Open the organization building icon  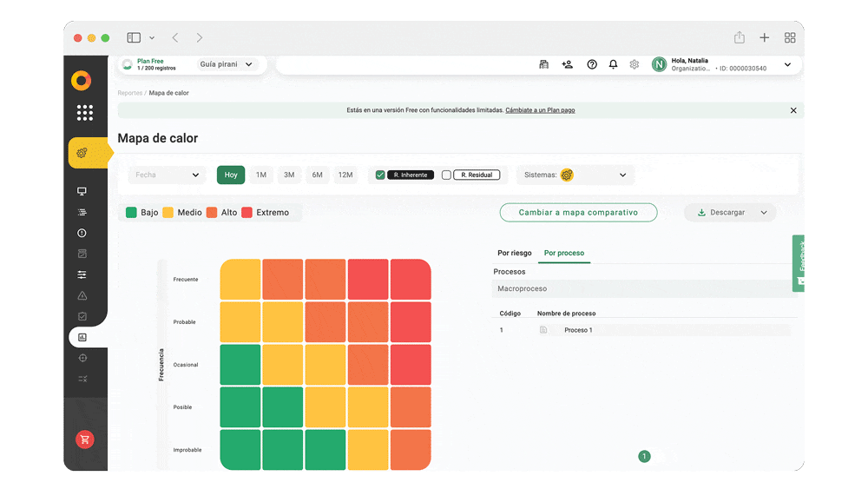pyautogui.click(x=543, y=64)
